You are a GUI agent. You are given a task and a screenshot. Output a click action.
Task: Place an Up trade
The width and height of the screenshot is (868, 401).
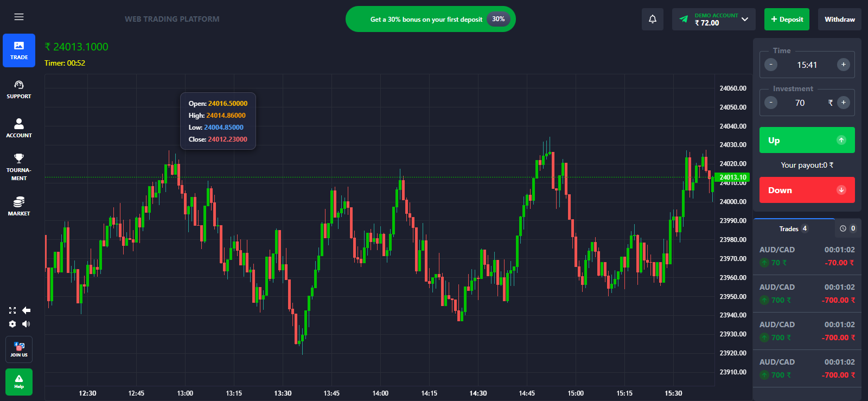807,140
